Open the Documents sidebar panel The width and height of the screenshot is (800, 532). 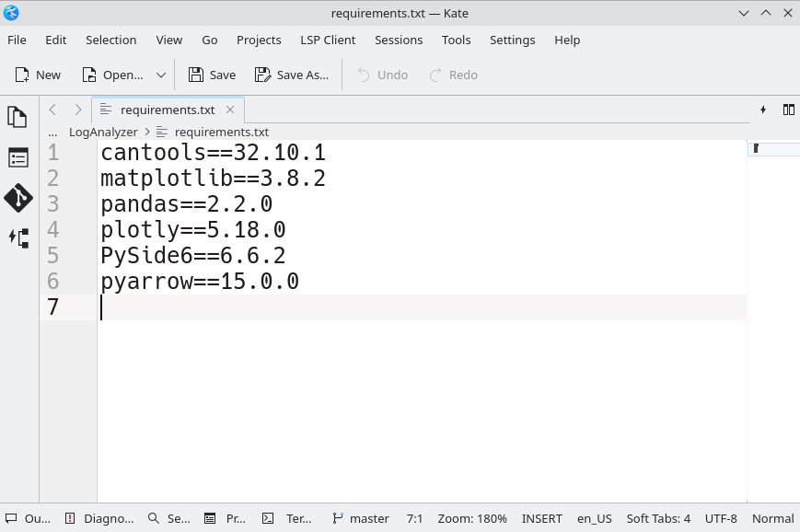(17, 117)
